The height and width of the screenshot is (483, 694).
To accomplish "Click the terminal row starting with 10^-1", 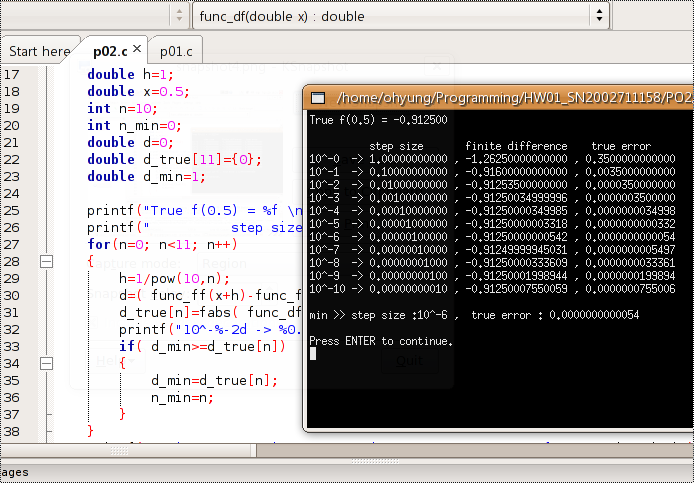I will click(x=492, y=172).
